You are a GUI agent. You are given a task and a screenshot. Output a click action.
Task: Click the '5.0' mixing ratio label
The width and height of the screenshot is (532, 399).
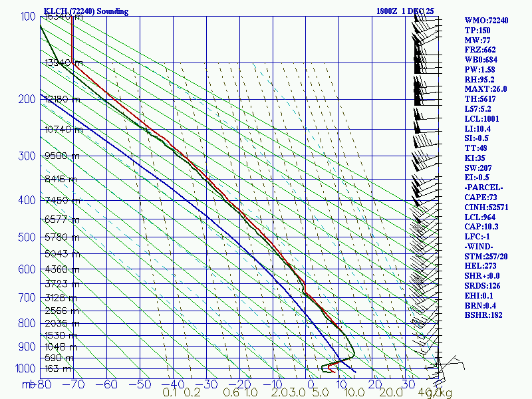click(x=321, y=393)
